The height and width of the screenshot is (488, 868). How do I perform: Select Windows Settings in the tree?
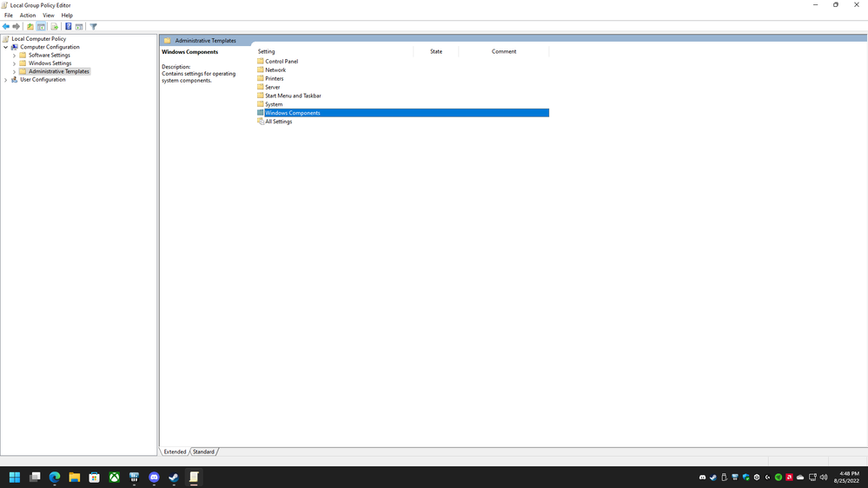pos(50,63)
